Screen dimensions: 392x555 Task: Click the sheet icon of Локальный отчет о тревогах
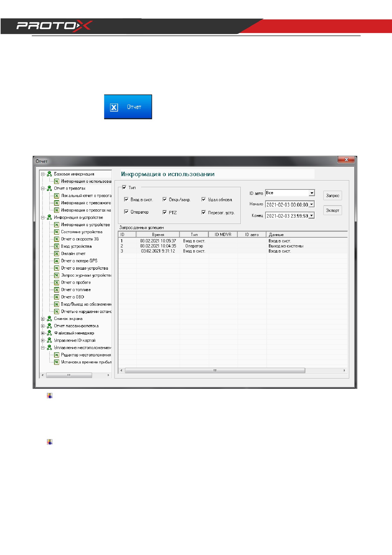coord(57,196)
